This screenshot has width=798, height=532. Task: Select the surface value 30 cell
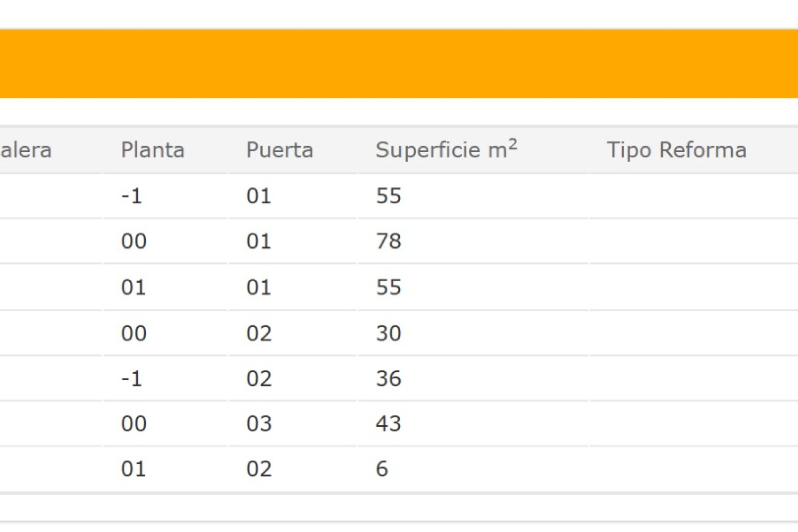point(389,333)
